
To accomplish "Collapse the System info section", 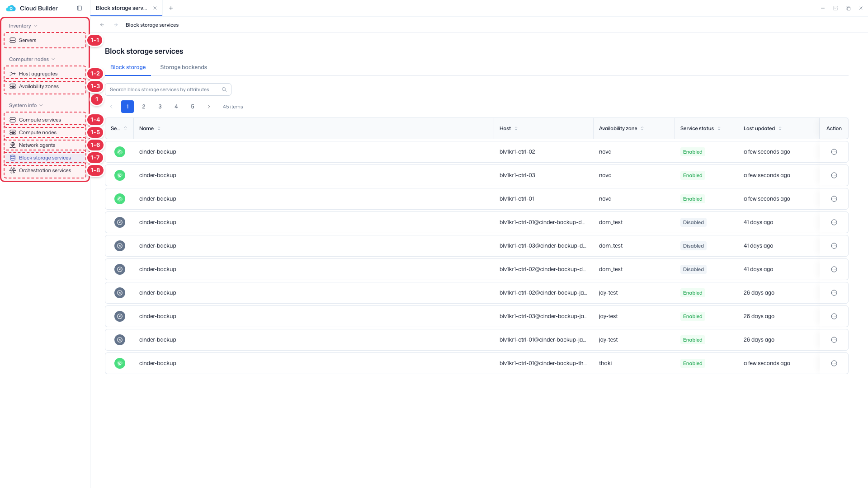I will pyautogui.click(x=26, y=105).
